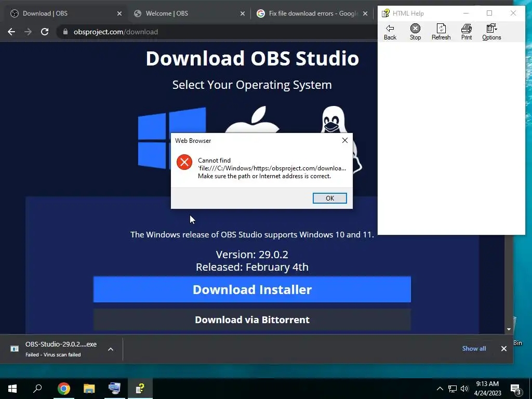The height and width of the screenshot is (399, 532).
Task: Click the Chrome taskbar icon
Action: click(x=64, y=389)
